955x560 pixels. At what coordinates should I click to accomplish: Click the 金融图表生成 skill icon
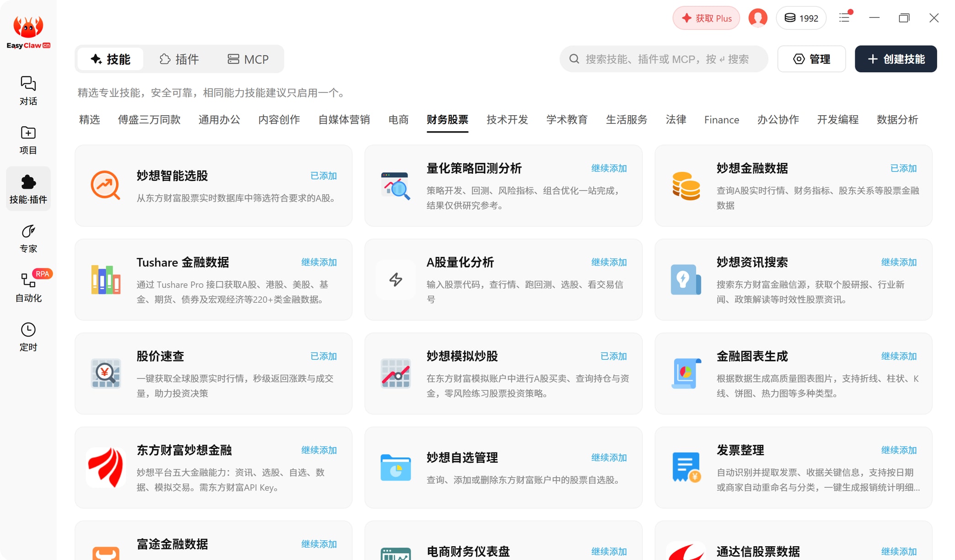[686, 373]
